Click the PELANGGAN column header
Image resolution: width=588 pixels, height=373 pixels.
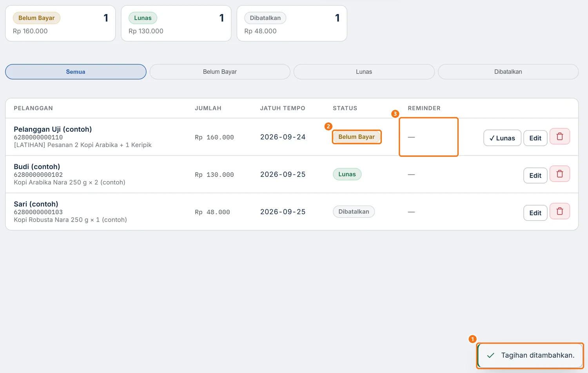(33, 108)
